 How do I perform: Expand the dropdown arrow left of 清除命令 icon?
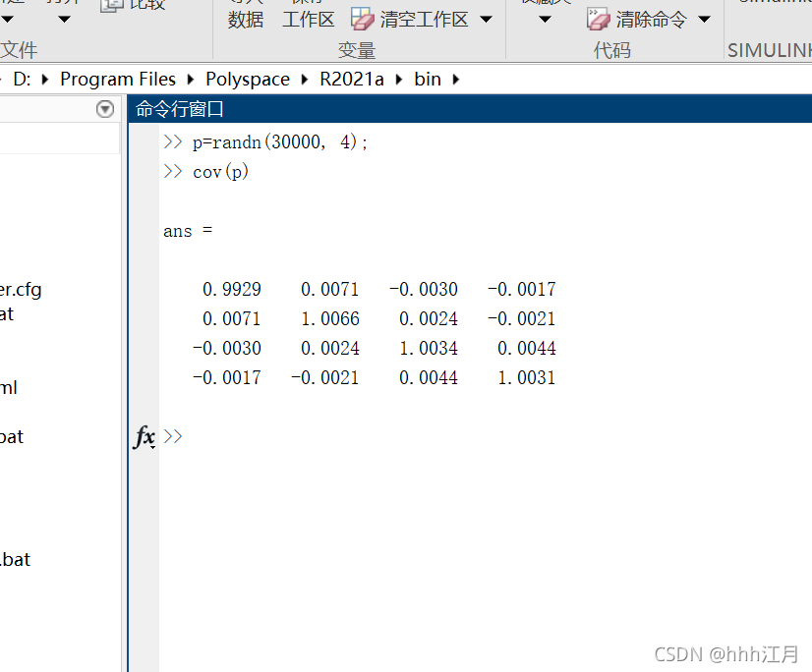tap(545, 20)
